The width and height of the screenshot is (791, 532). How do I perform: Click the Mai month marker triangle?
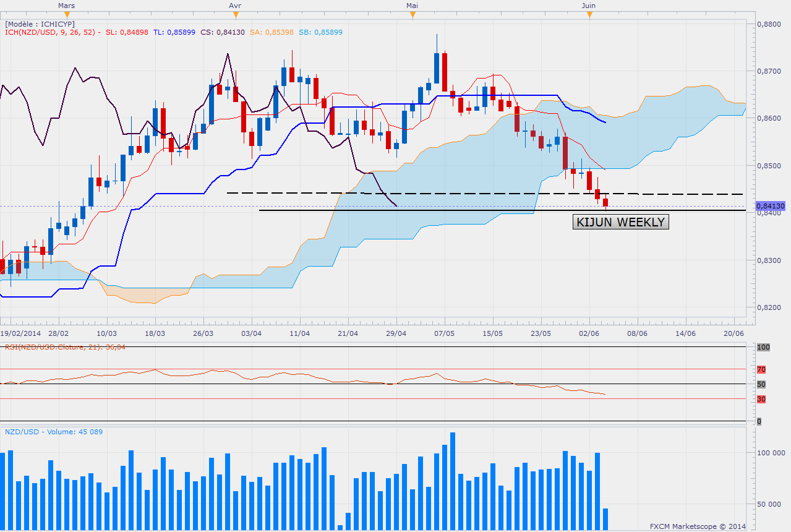click(412, 15)
